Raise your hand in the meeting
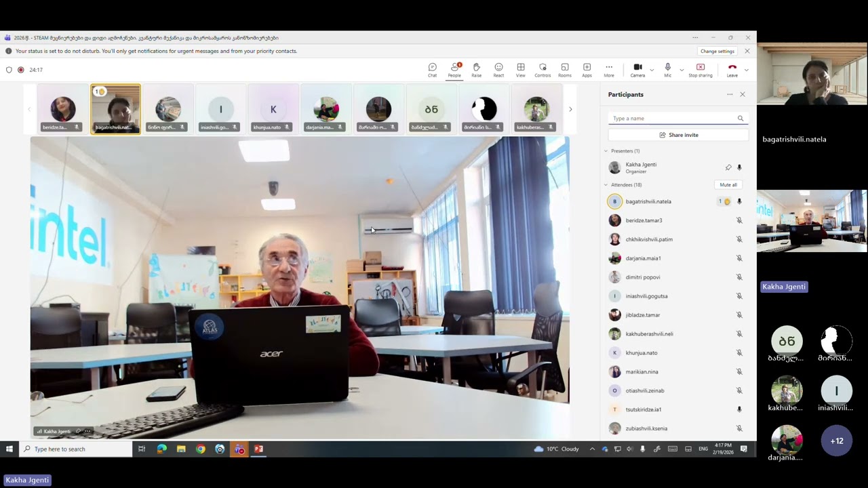 coord(477,70)
